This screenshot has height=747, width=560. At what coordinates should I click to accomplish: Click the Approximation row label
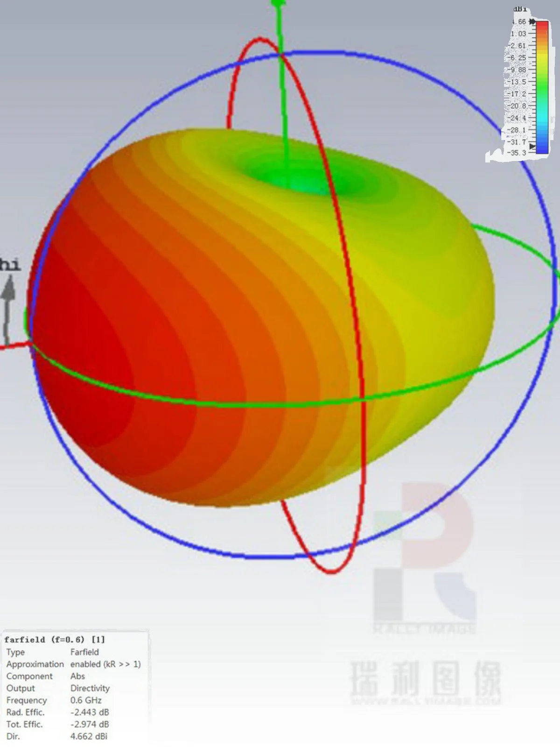[35, 664]
